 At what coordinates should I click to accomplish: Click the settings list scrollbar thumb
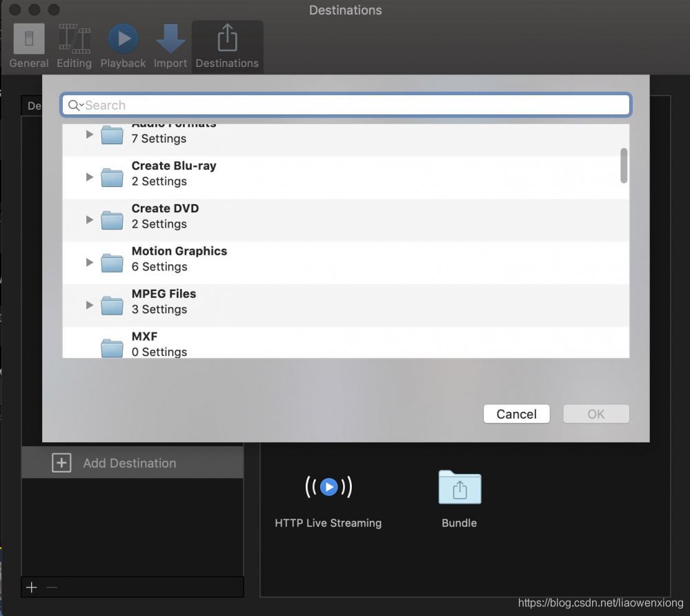624,166
